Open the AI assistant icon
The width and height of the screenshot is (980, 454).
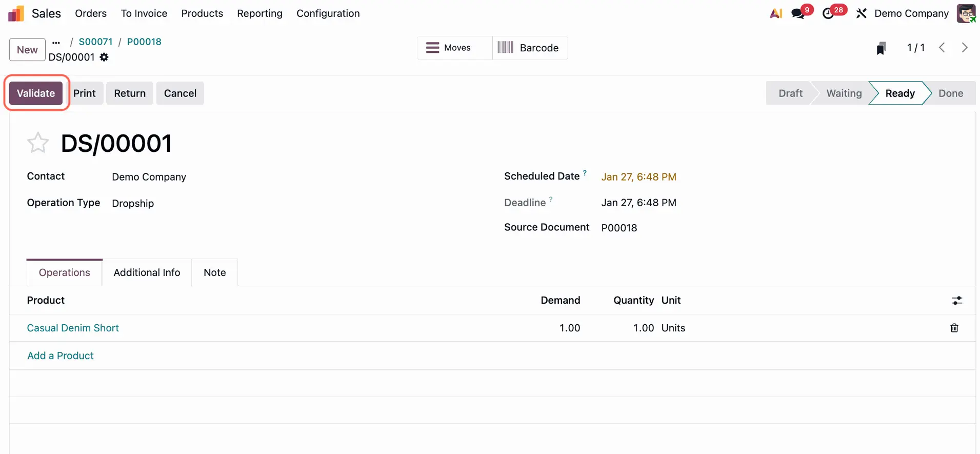[x=776, y=13]
